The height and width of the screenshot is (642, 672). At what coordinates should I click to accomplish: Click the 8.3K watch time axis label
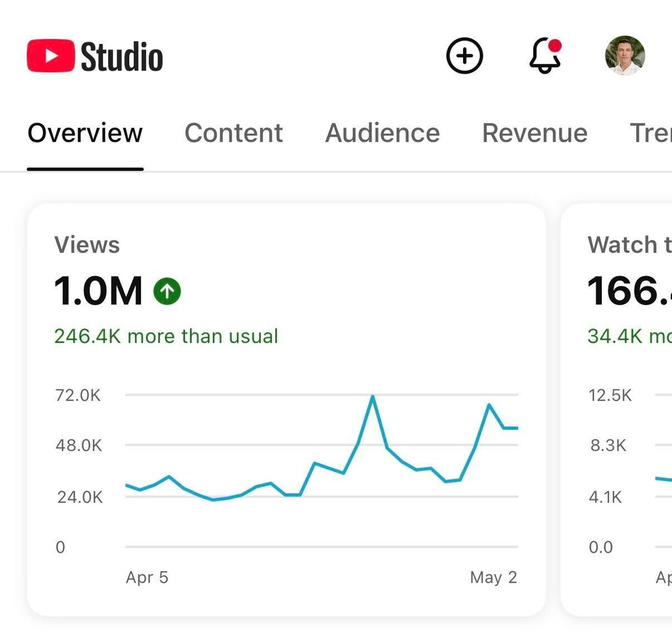pyautogui.click(x=608, y=446)
